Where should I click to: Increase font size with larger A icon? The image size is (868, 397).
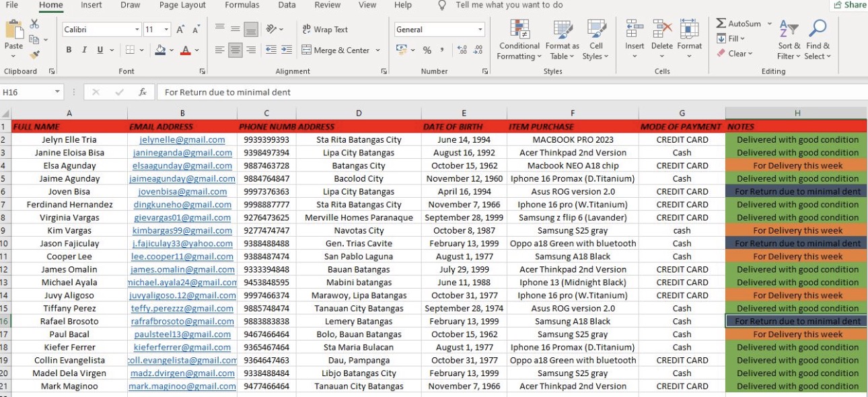click(x=180, y=30)
